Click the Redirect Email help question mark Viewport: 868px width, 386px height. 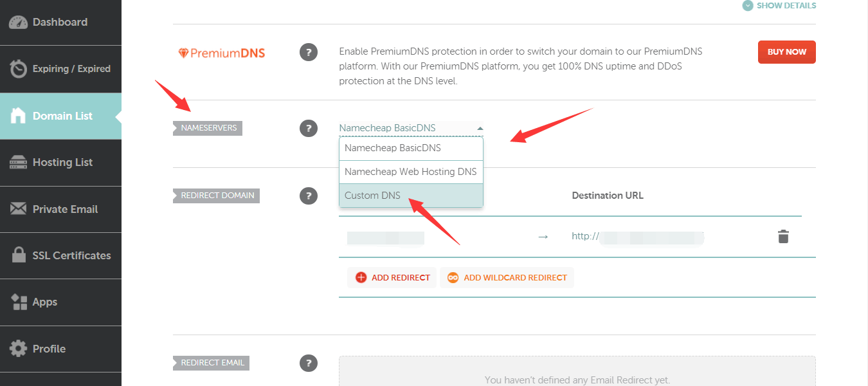pyautogui.click(x=309, y=363)
